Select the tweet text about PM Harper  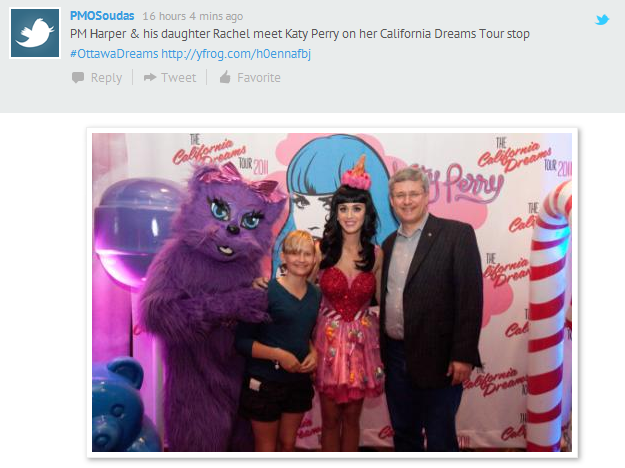pyautogui.click(x=300, y=34)
